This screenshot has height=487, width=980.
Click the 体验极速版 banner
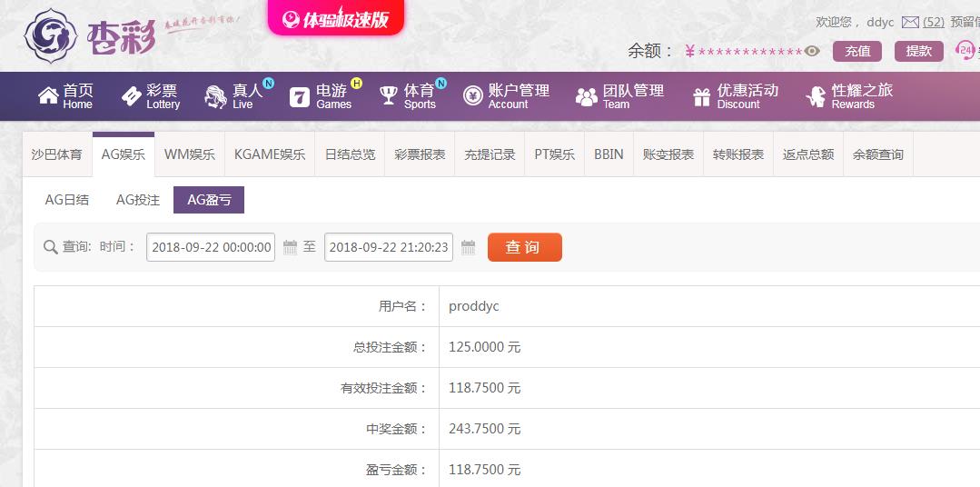tap(335, 19)
